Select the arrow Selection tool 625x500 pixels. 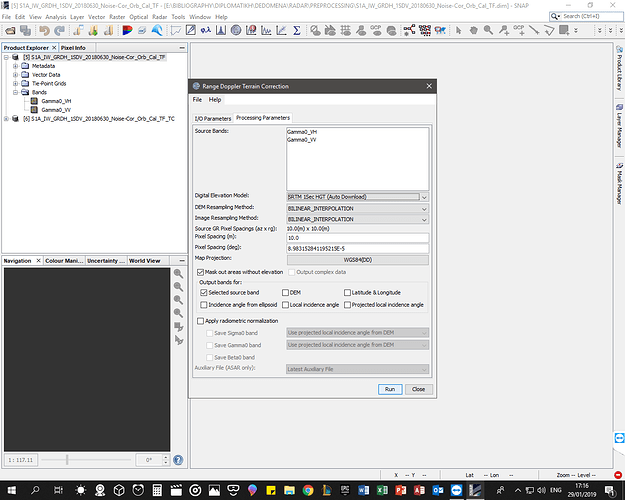coord(458,30)
